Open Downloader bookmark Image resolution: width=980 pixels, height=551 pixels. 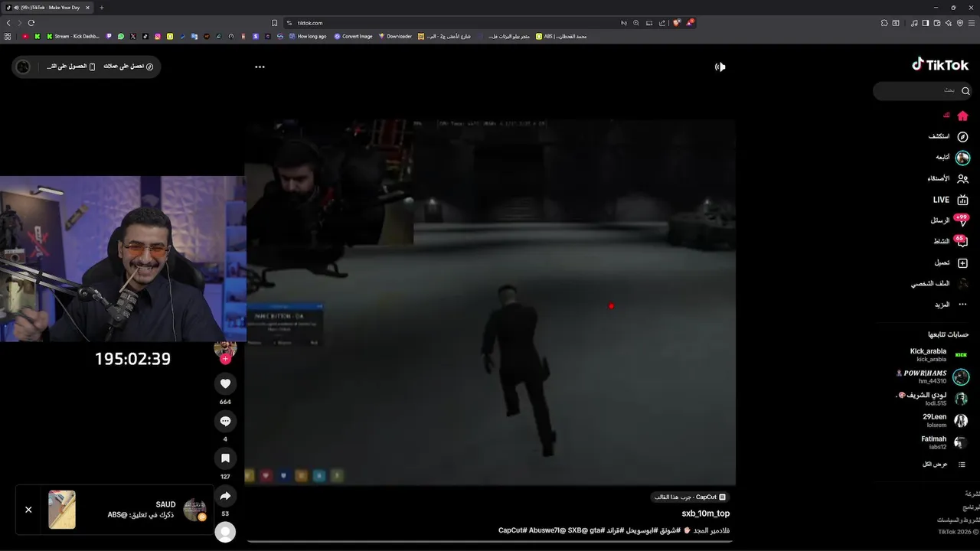click(395, 36)
